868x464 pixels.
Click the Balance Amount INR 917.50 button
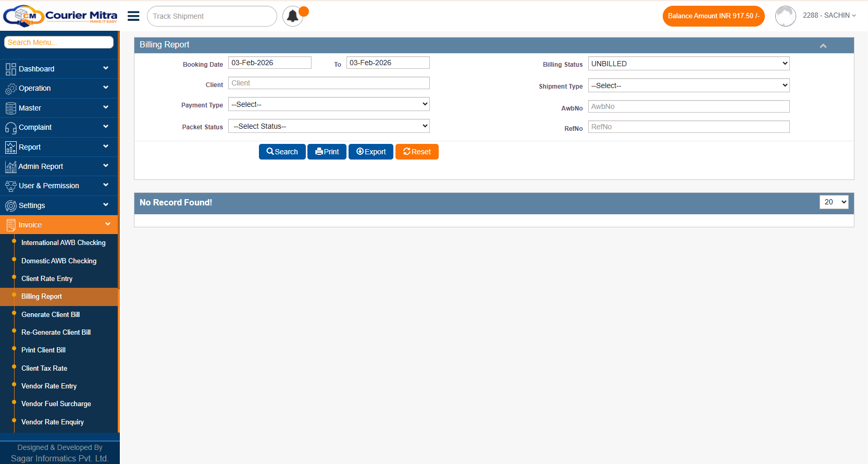713,16
